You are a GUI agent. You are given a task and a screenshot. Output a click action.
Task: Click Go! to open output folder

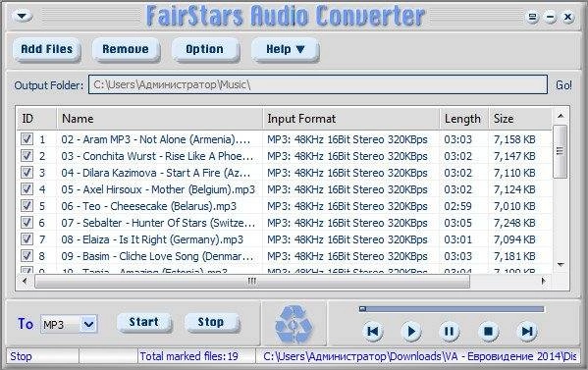(x=563, y=85)
